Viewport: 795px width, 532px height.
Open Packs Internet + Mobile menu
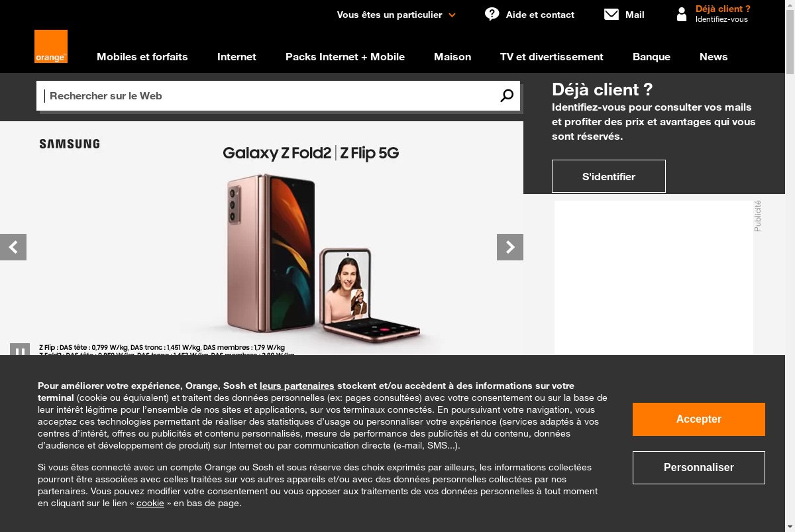tap(345, 57)
